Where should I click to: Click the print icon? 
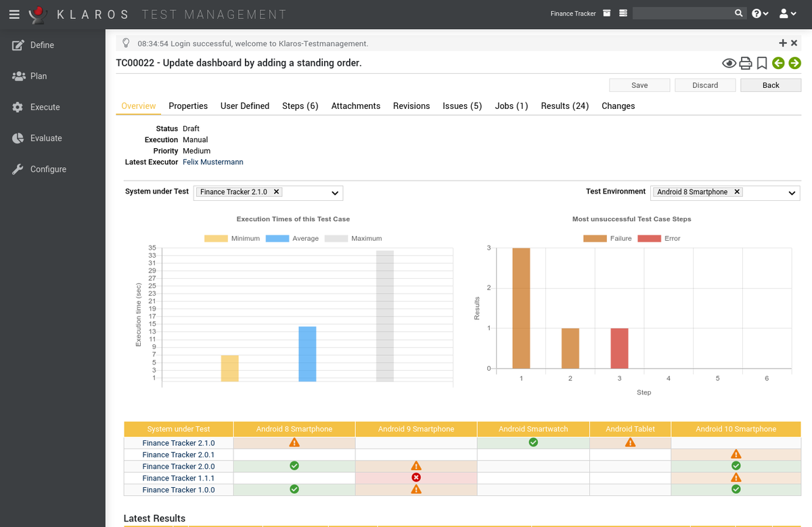pyautogui.click(x=746, y=64)
